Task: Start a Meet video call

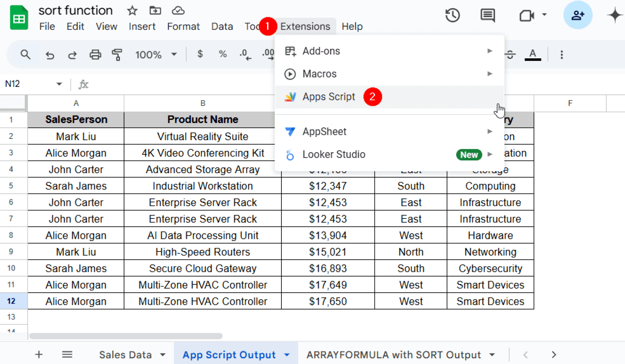Action: click(527, 15)
